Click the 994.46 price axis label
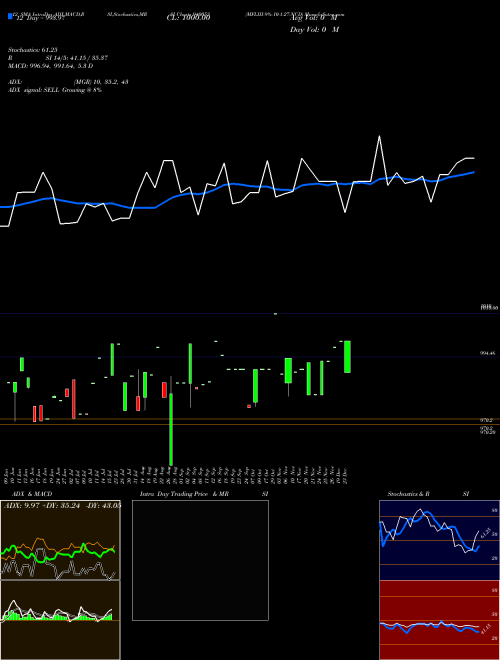 pos(488,354)
